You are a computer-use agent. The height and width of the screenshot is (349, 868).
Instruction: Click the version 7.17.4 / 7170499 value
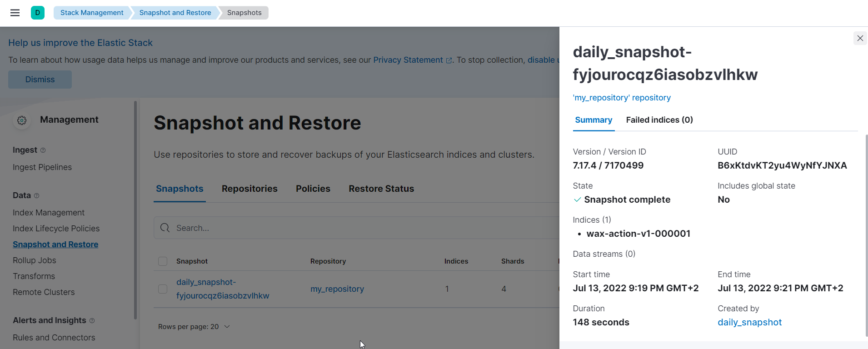coord(608,165)
